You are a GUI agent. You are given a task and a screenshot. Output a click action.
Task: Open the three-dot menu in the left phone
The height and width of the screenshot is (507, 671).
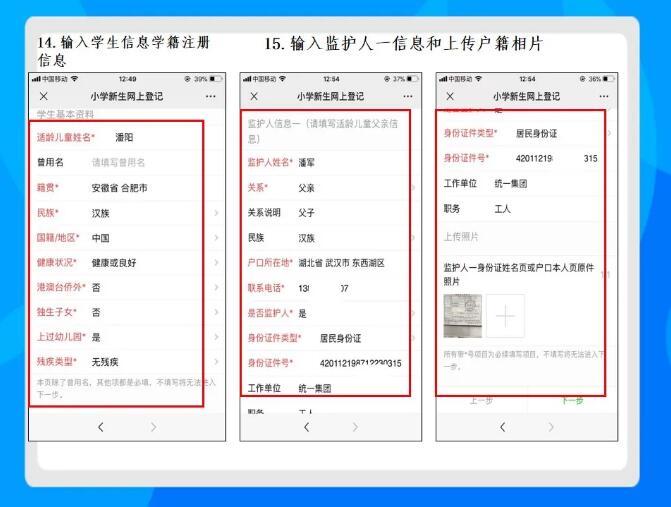pyautogui.click(x=211, y=96)
